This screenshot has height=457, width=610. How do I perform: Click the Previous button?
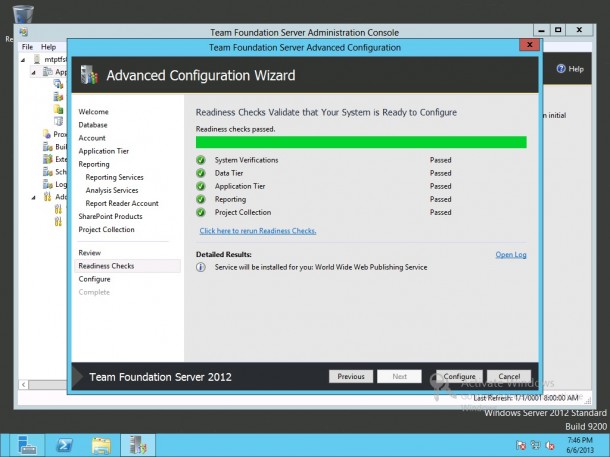pos(351,376)
